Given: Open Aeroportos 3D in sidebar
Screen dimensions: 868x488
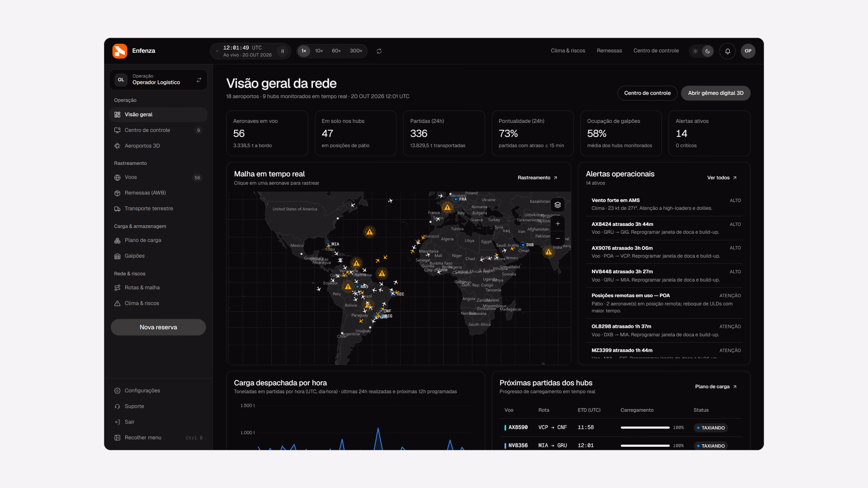Looking at the screenshot, I should tap(158, 146).
